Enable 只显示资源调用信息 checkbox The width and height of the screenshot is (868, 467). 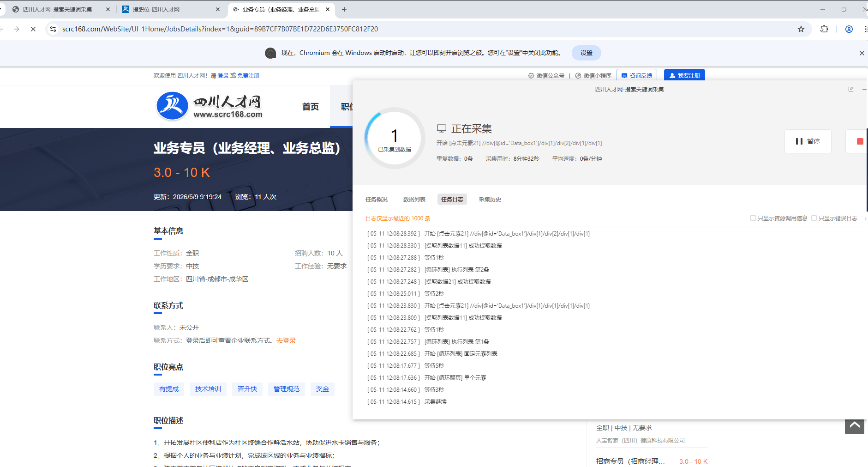point(753,218)
